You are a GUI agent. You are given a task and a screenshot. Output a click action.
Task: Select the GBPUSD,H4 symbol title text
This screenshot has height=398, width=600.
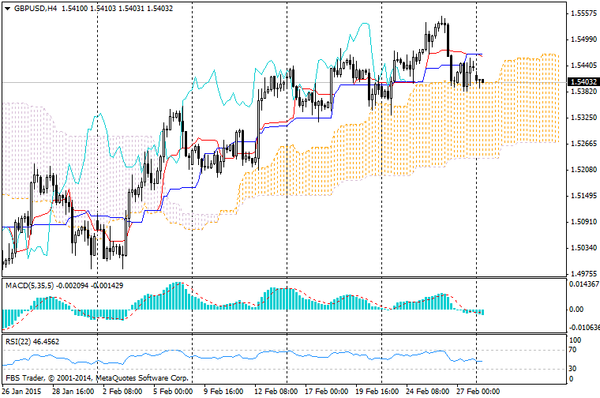(35, 8)
